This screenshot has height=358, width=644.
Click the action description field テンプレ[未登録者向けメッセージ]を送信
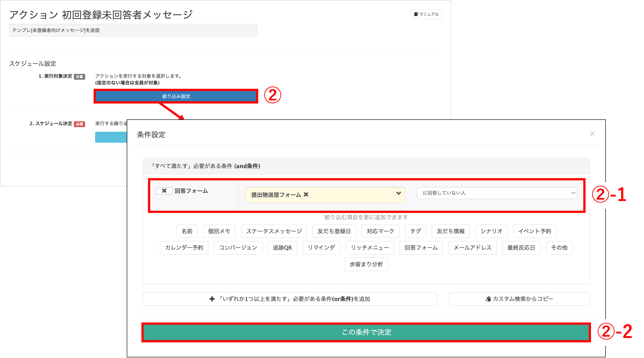[133, 30]
